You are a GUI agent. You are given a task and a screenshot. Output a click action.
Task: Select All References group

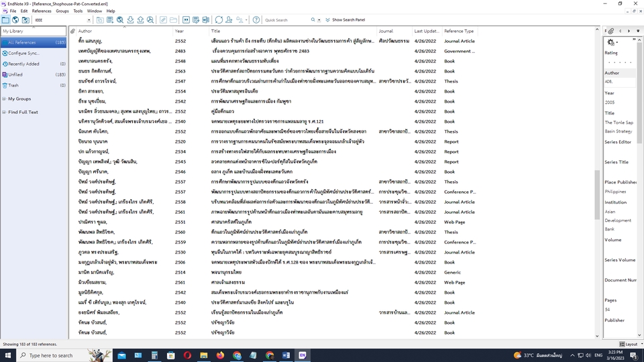[x=34, y=42]
